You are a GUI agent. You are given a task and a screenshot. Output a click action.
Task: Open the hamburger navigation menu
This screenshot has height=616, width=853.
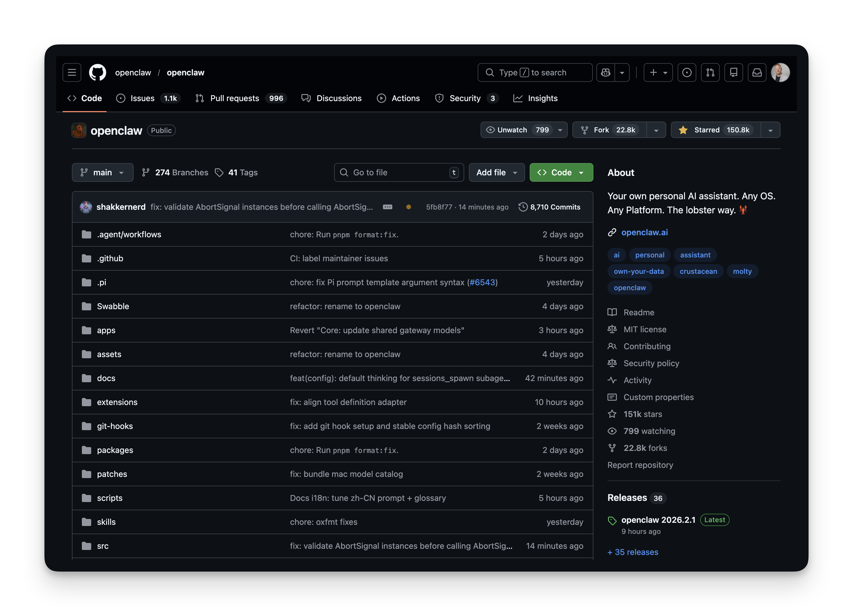[x=72, y=72]
